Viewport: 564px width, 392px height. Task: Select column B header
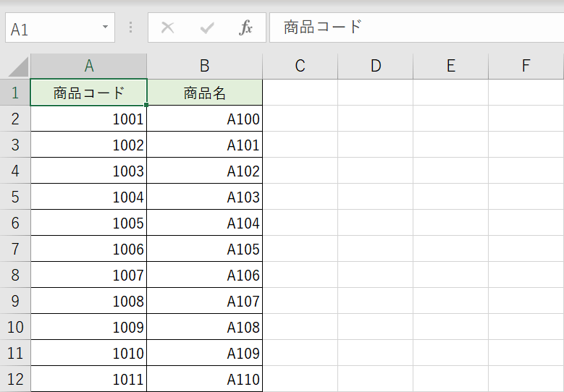205,66
